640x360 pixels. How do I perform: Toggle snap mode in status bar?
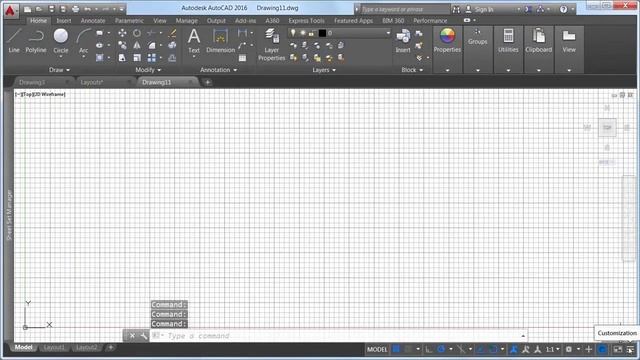pos(408,349)
